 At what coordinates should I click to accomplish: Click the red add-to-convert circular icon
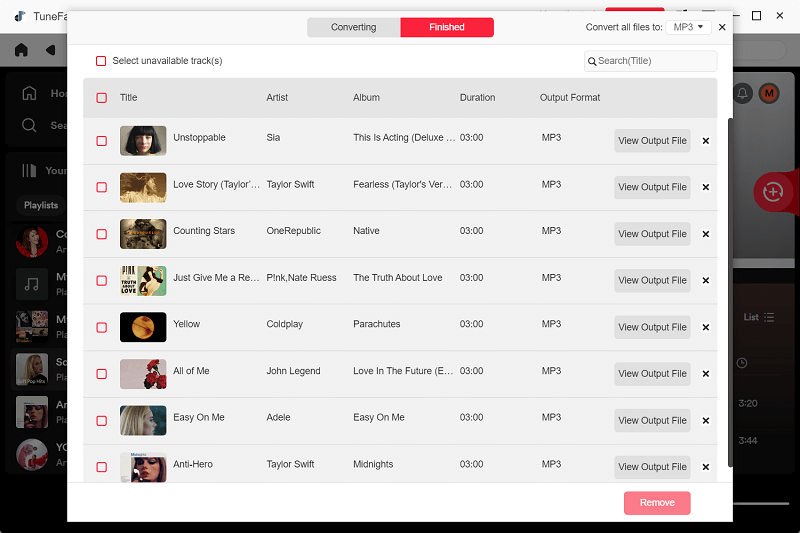pyautogui.click(x=772, y=193)
